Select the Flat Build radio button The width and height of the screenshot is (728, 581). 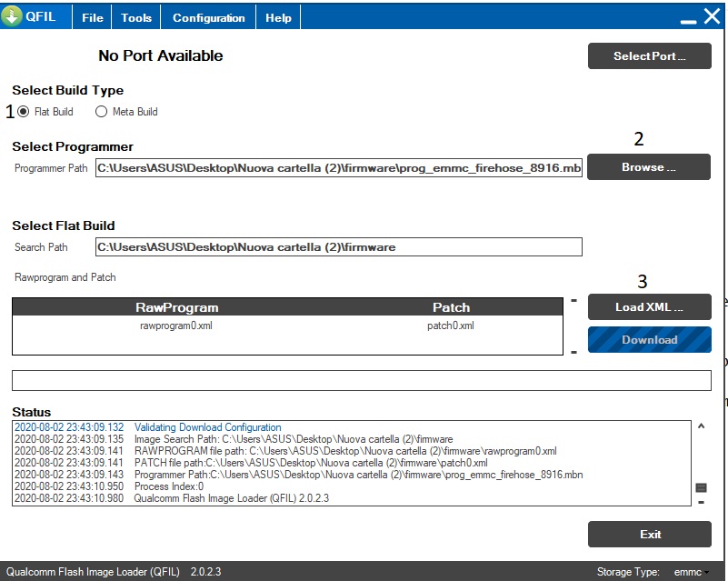[x=24, y=112]
